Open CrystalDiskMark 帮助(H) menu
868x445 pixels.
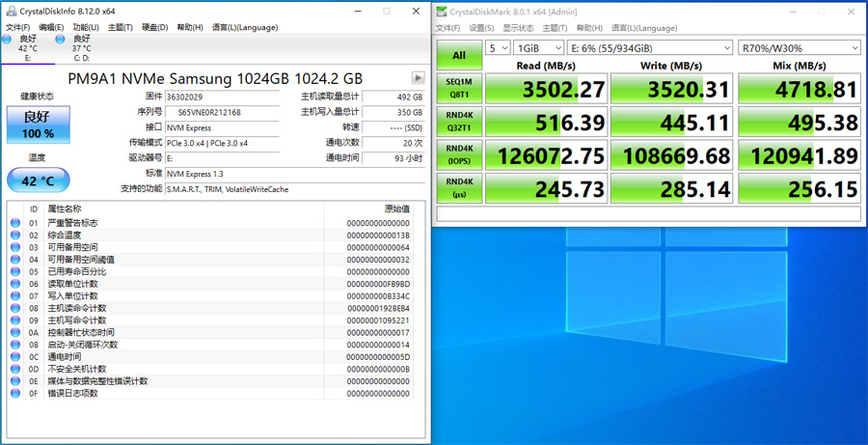click(589, 28)
